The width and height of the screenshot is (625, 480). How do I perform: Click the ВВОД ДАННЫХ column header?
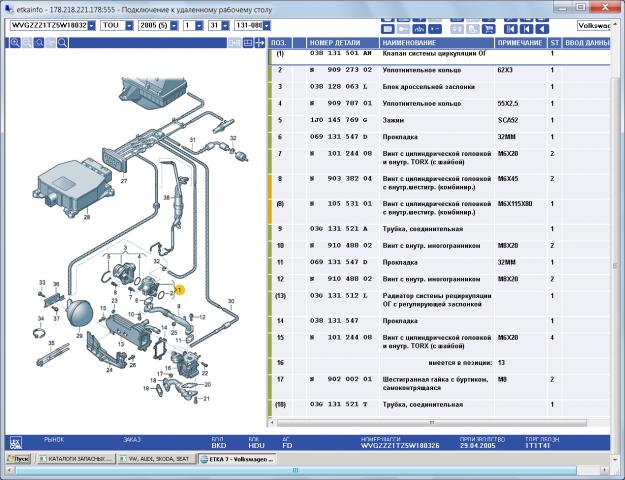[x=586, y=43]
